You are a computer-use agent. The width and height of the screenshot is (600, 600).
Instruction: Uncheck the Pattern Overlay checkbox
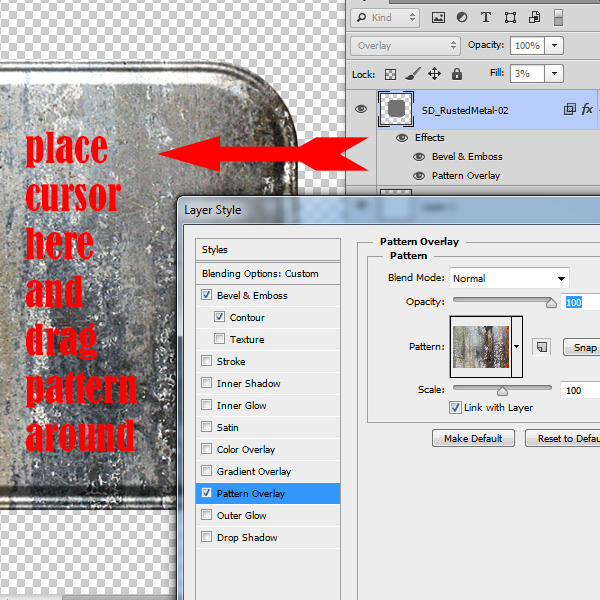(206, 493)
